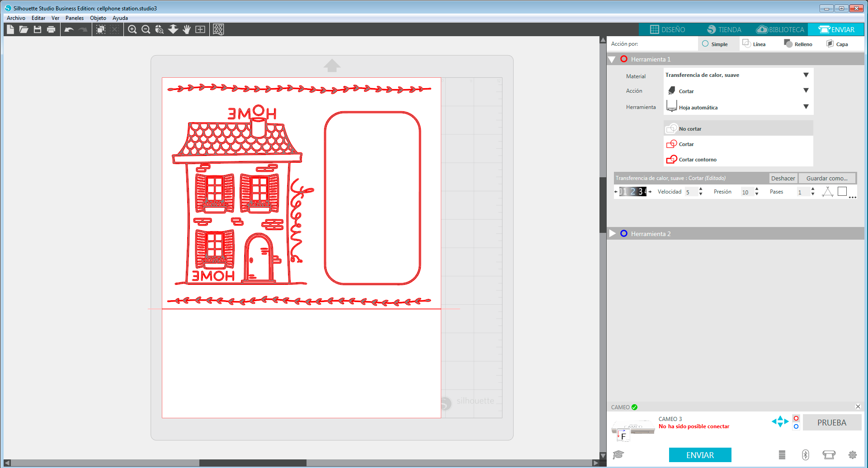The image size is (868, 468).
Task: Click the line segment overcut icon
Action: [828, 192]
